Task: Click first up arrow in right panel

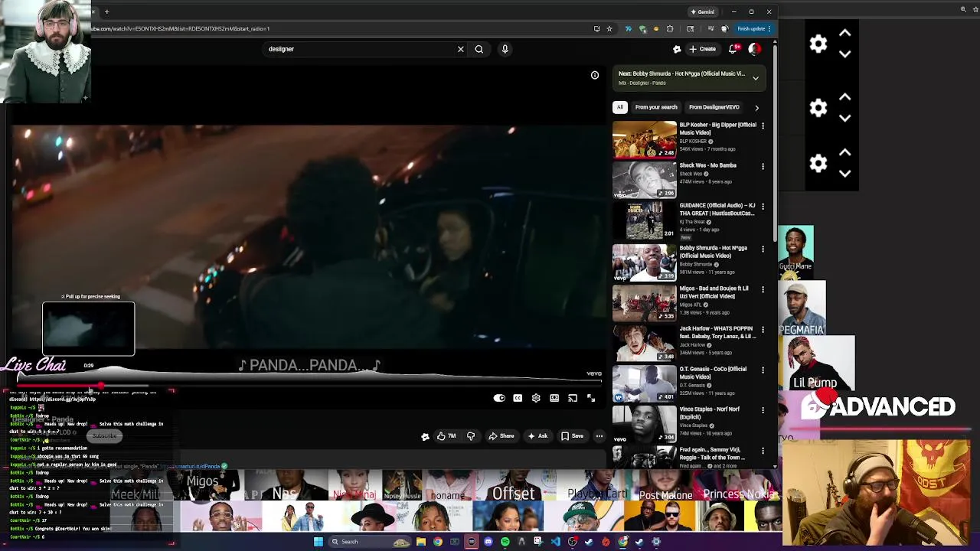Action: [x=845, y=33]
